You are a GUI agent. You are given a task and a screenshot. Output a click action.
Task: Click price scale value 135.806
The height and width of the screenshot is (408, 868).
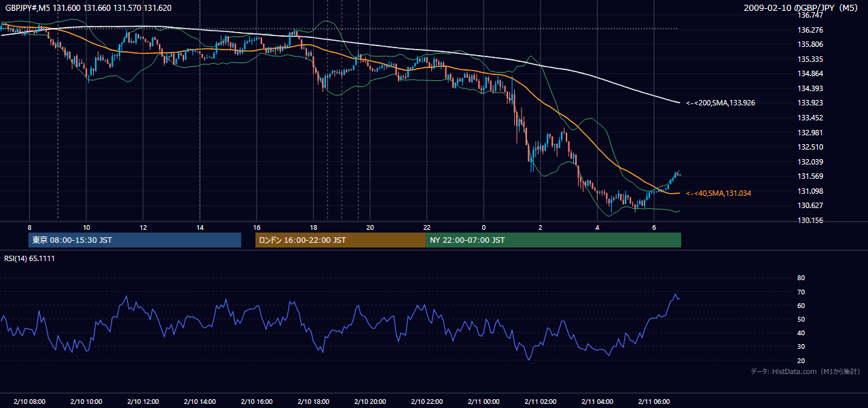click(x=810, y=45)
